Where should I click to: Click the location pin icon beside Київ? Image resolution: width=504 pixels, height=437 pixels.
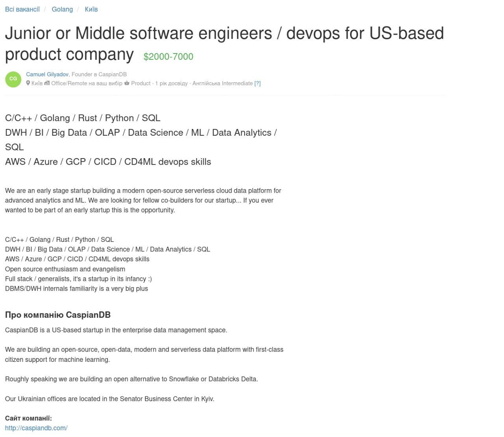pos(28,83)
